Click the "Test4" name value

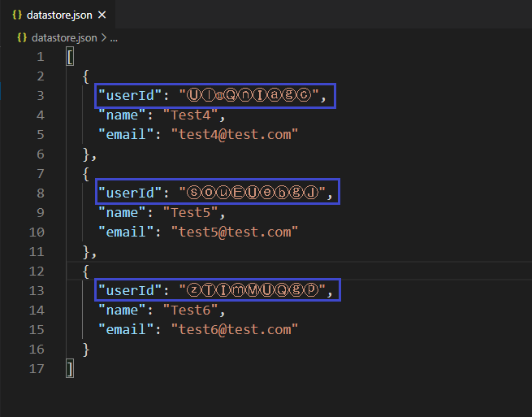tap(190, 115)
